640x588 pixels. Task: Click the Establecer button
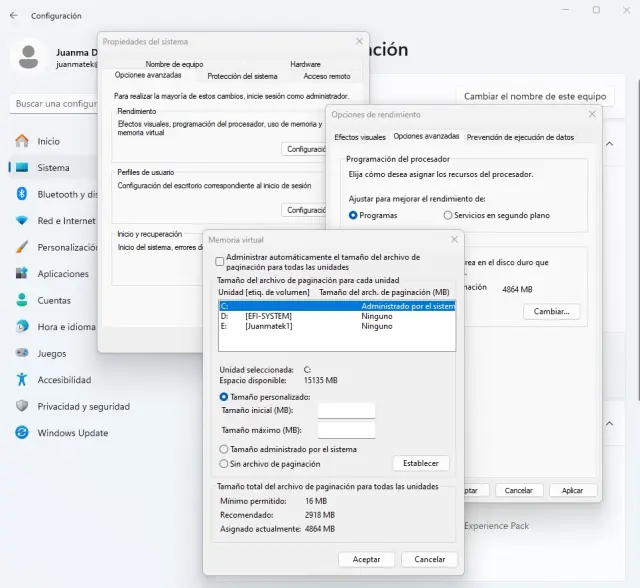click(421, 464)
